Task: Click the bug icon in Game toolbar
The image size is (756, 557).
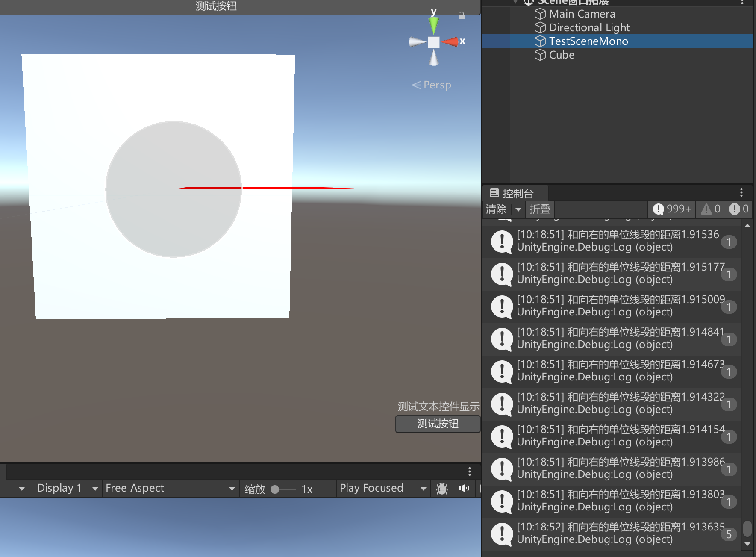Action: (x=442, y=488)
